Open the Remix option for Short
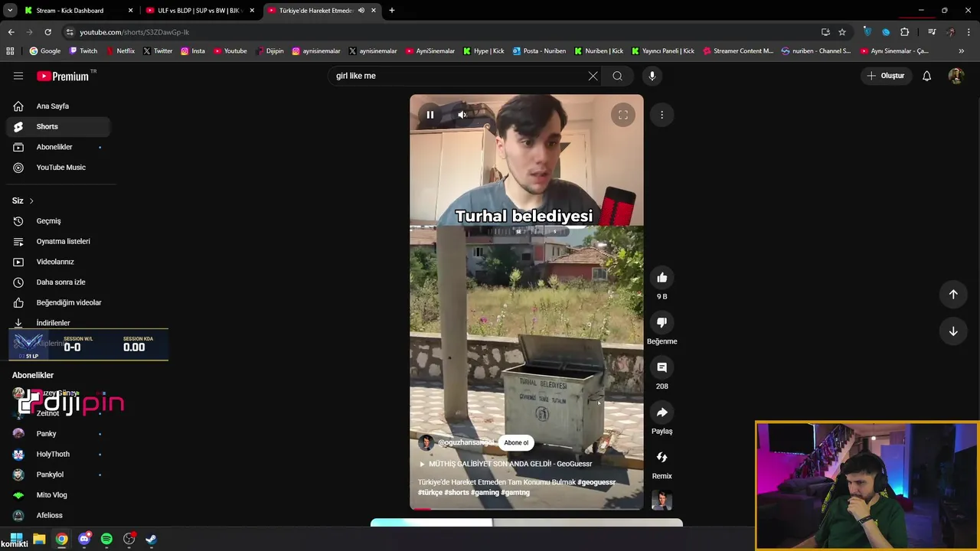This screenshot has height=551, width=980. (x=662, y=458)
